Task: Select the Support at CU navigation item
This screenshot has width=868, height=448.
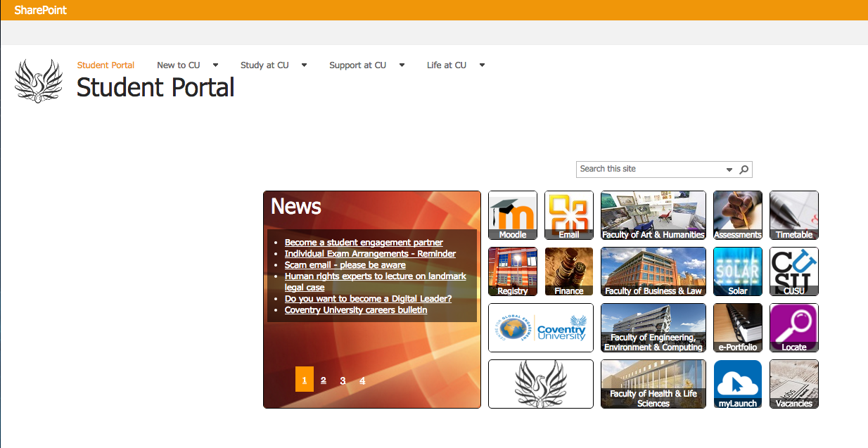Action: (357, 65)
